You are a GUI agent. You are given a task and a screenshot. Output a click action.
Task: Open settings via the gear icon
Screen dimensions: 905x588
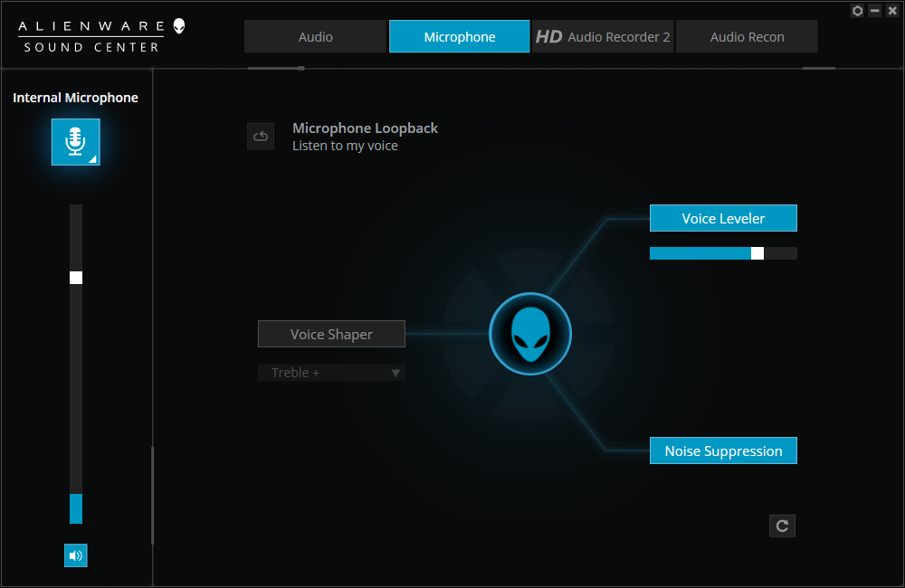[858, 10]
